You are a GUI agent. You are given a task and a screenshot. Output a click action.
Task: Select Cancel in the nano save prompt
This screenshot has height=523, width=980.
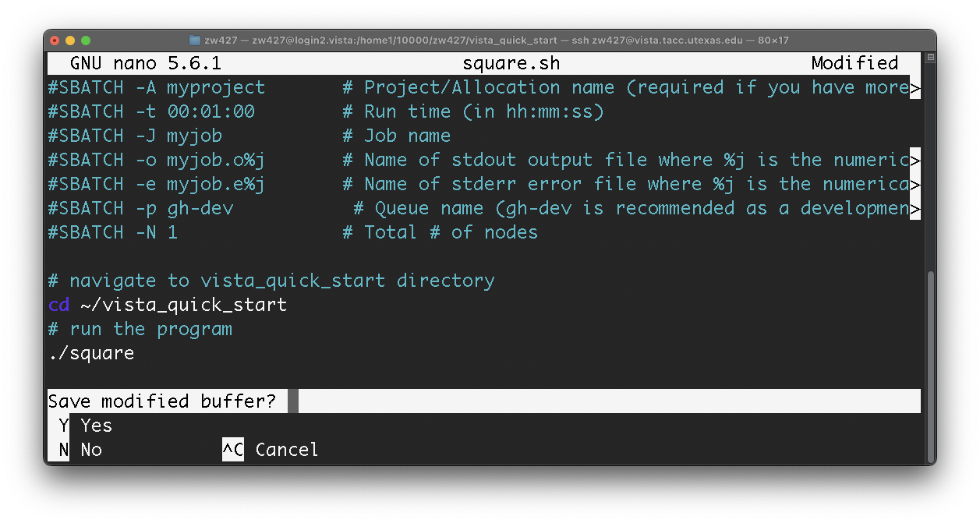[287, 450]
